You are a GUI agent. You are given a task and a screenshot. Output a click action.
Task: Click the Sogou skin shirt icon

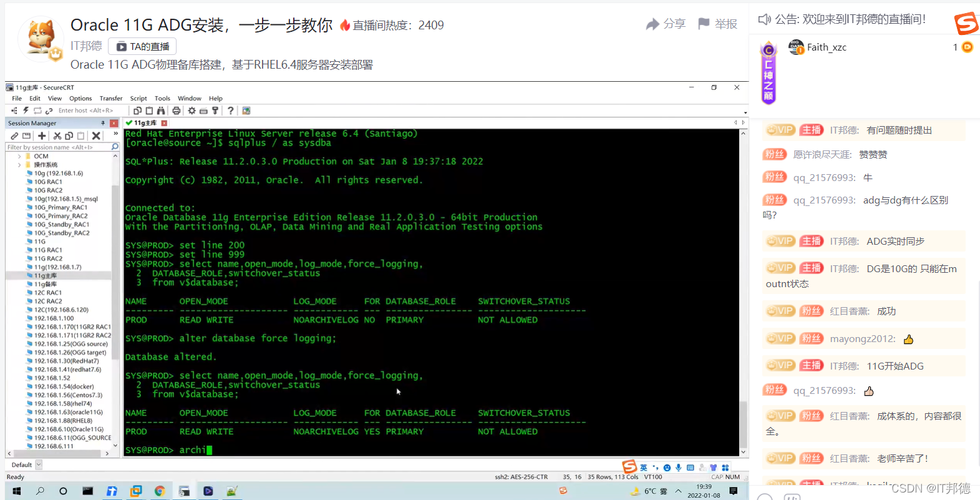[714, 468]
